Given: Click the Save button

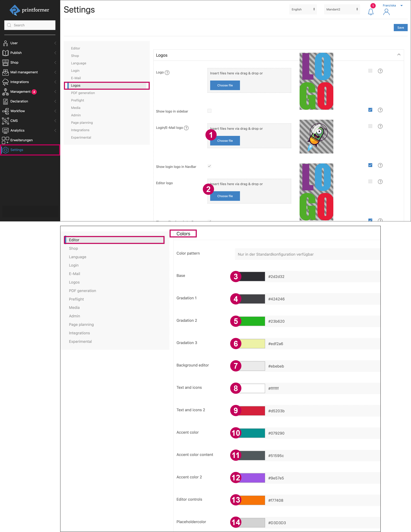Looking at the screenshot, I should [x=400, y=27].
